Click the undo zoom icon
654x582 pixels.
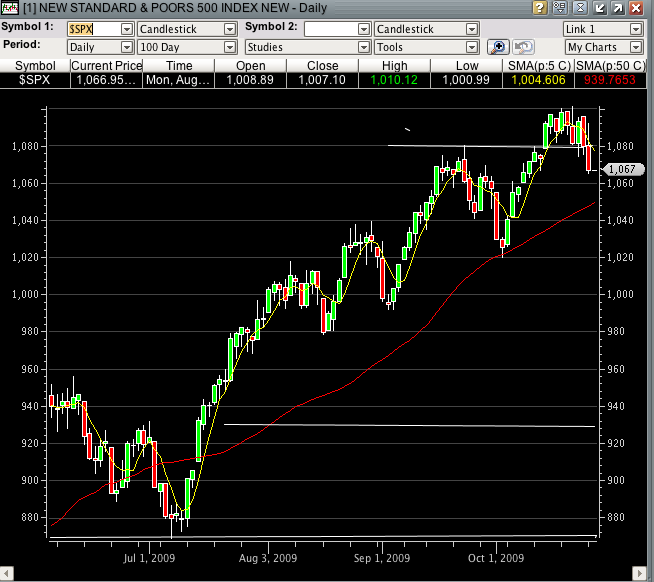[521, 47]
